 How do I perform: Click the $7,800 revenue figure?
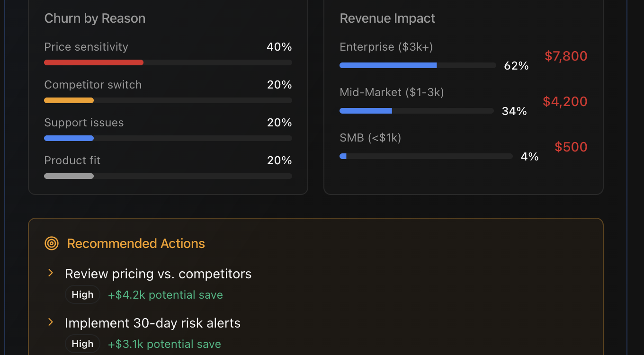(565, 56)
